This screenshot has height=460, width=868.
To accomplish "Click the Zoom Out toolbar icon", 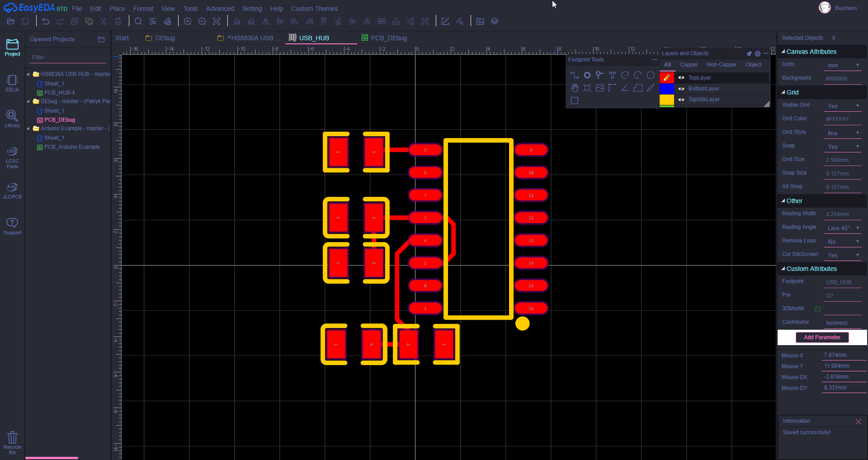I will (202, 21).
